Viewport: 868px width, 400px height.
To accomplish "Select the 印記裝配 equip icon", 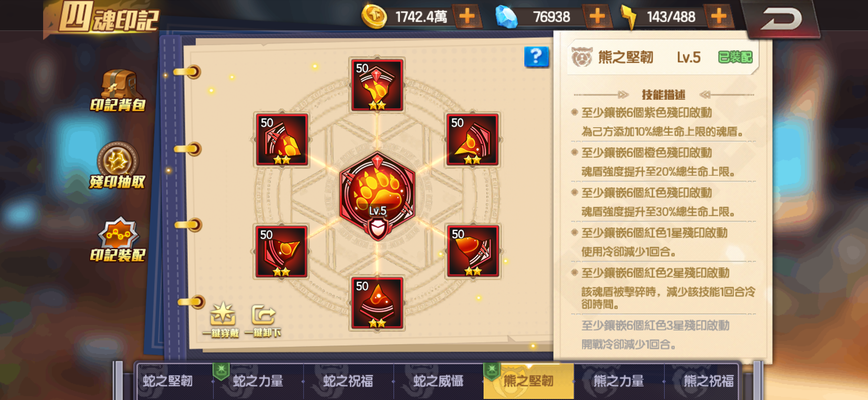I will coord(118,240).
